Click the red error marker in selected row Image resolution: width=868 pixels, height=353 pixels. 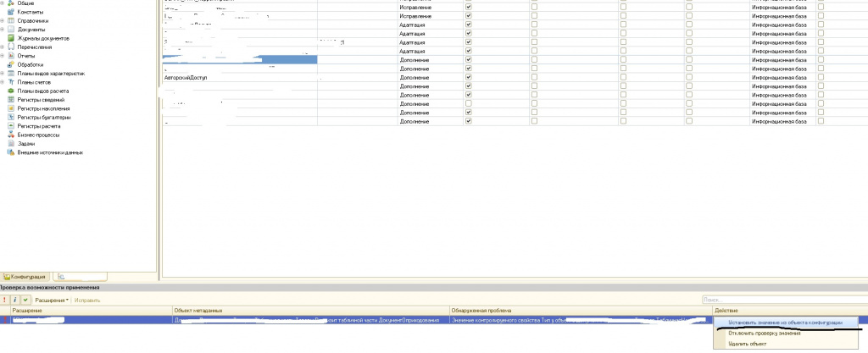(5, 320)
